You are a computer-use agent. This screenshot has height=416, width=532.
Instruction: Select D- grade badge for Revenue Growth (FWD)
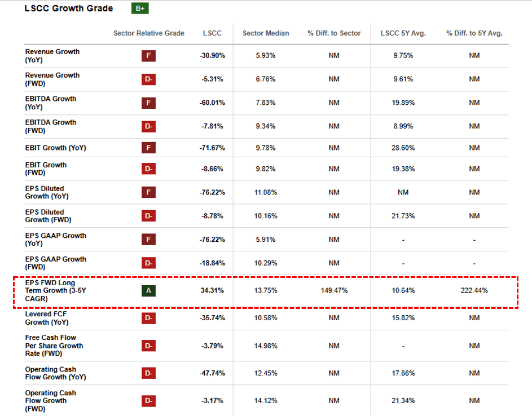[x=148, y=79]
